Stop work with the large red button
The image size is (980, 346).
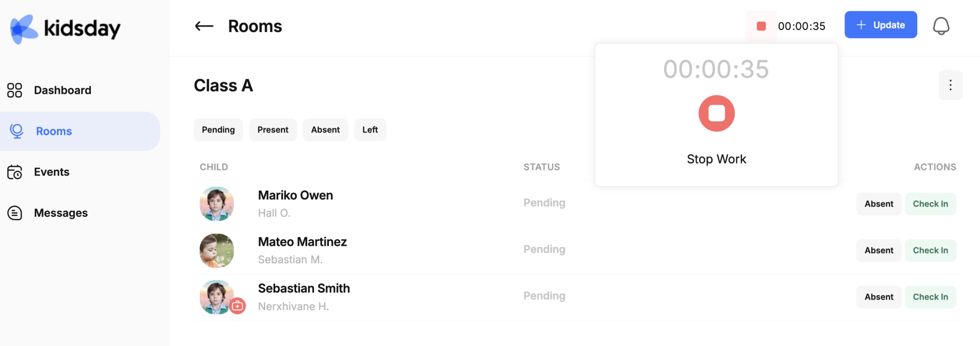click(716, 113)
